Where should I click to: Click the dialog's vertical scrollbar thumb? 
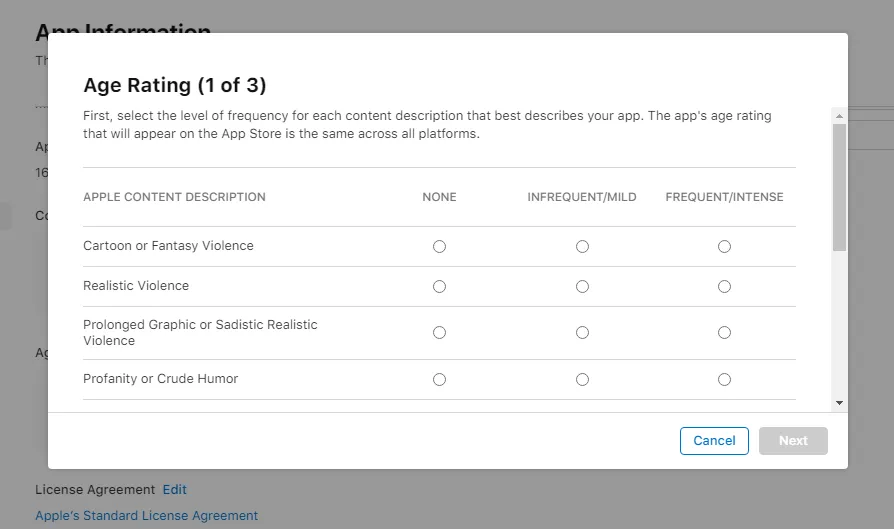[x=839, y=185]
